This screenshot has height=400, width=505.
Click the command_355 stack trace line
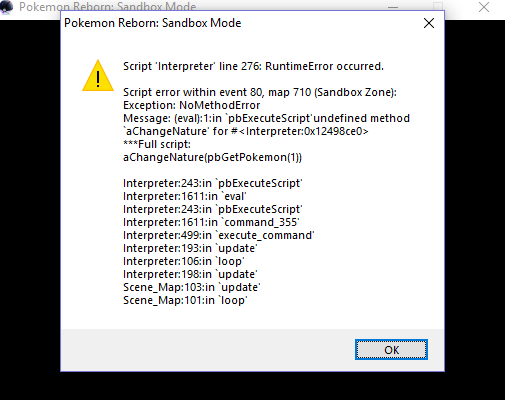click(x=211, y=222)
